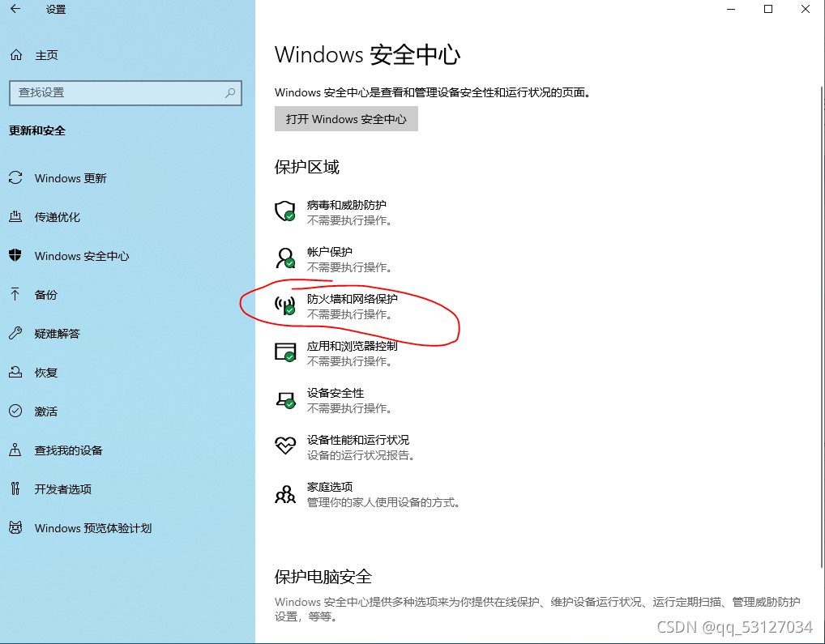Click the 开发者选项 tools icon
The height and width of the screenshot is (644, 825).
click(x=15, y=489)
